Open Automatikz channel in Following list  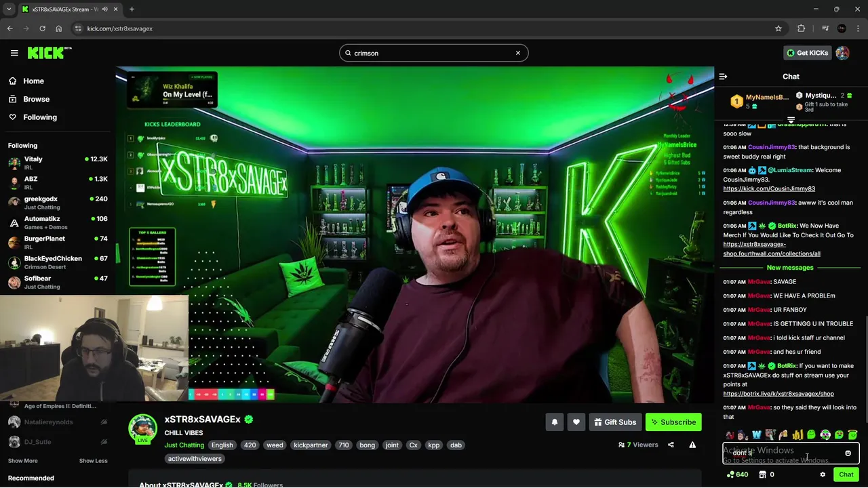pyautogui.click(x=57, y=222)
